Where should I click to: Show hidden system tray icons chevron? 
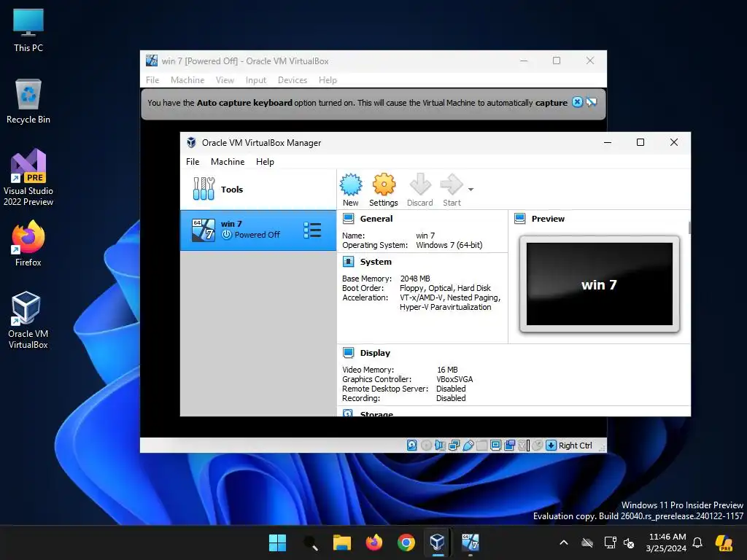[x=564, y=542]
